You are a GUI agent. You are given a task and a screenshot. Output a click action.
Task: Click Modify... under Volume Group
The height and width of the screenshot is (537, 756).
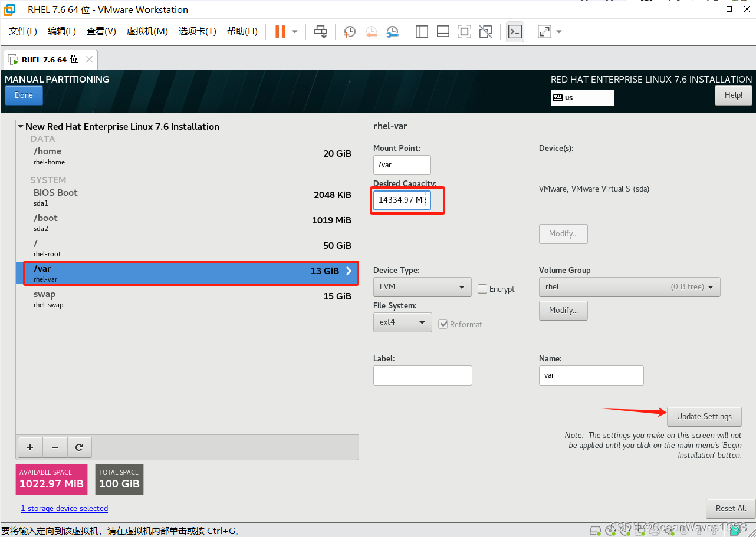pyautogui.click(x=563, y=310)
